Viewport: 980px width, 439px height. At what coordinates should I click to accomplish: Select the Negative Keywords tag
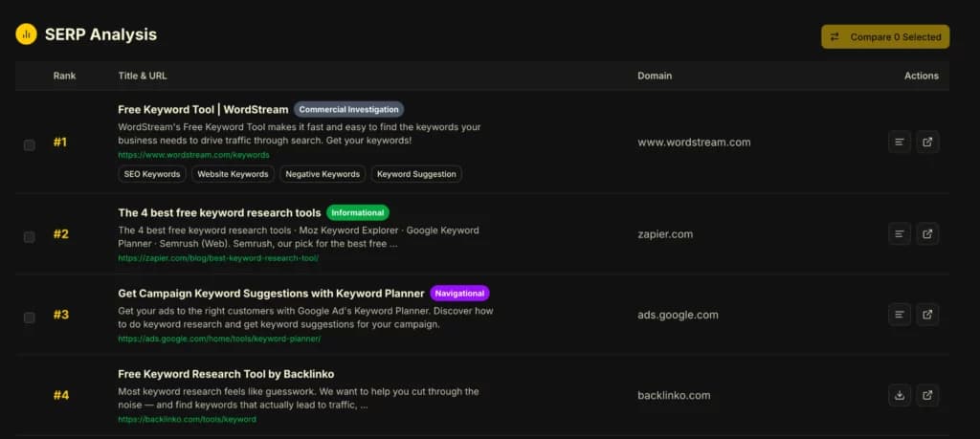click(323, 174)
